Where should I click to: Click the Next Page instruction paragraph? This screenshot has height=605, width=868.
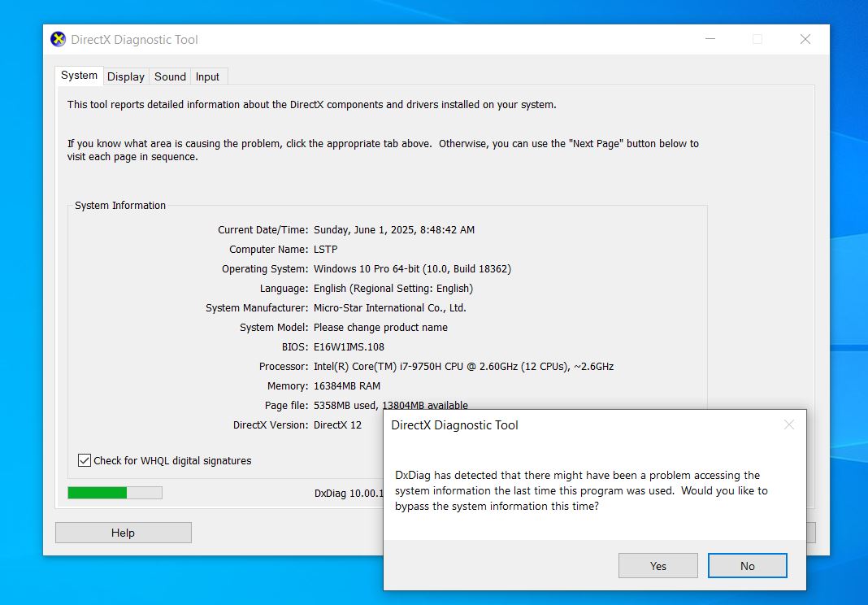point(383,150)
